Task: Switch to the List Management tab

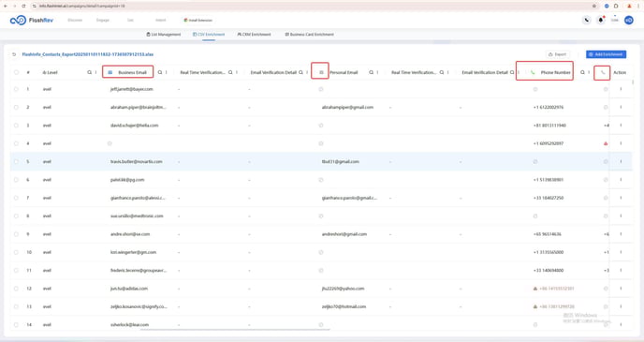Action: [164, 35]
